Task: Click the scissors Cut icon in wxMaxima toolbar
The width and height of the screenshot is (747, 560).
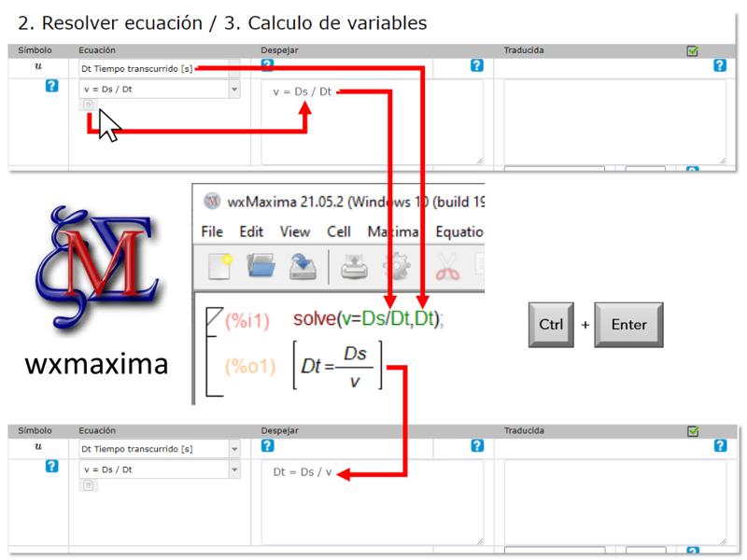Action: 447,267
